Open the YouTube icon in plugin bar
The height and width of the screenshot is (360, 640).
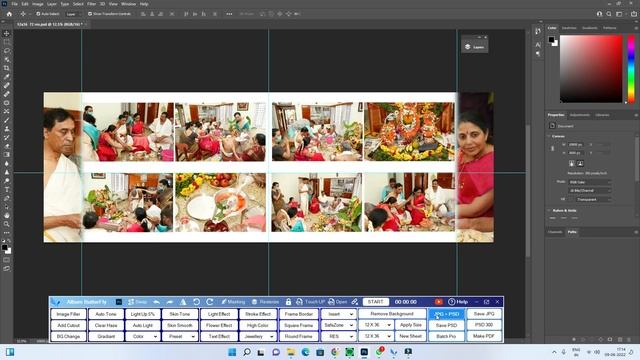pos(438,302)
